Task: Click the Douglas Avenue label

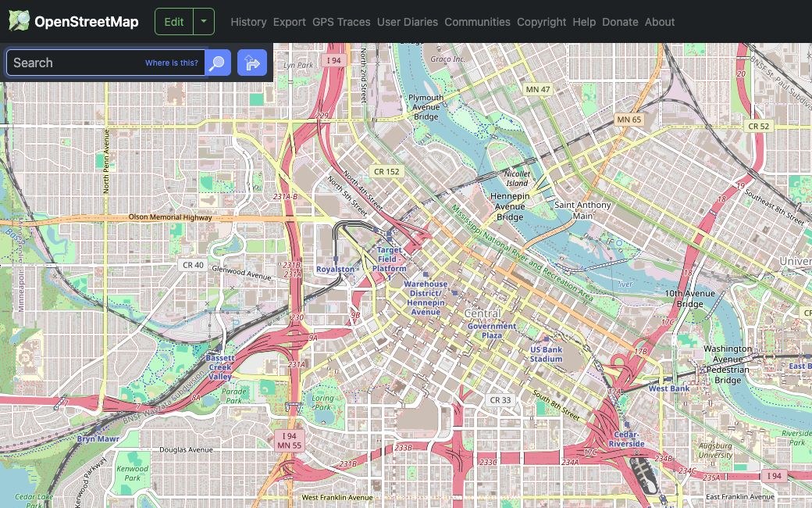Action: tap(186, 449)
